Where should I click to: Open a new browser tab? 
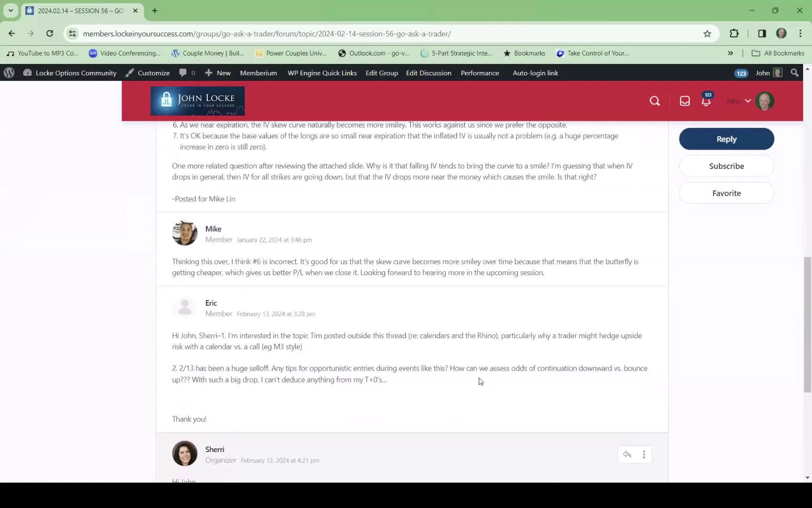tap(155, 10)
